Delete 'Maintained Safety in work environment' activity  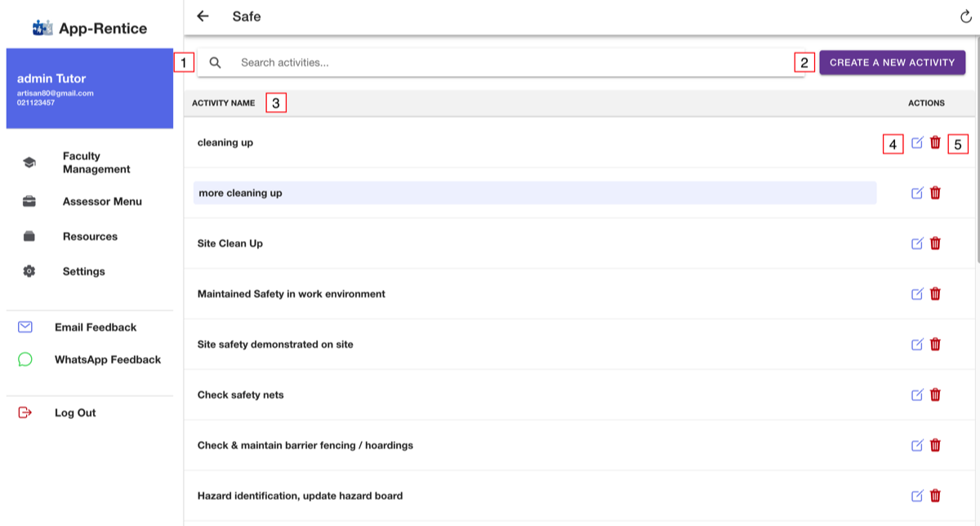(x=936, y=294)
